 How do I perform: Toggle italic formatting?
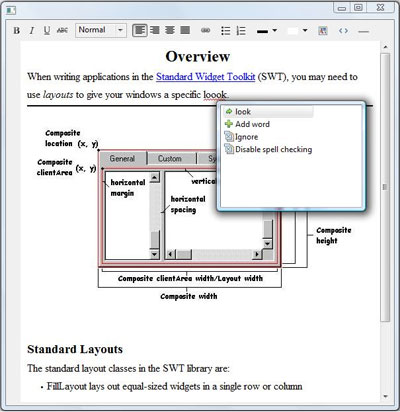32,31
